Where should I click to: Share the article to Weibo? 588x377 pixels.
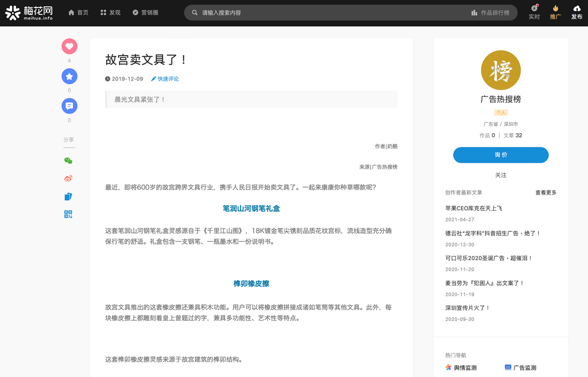[x=68, y=178]
